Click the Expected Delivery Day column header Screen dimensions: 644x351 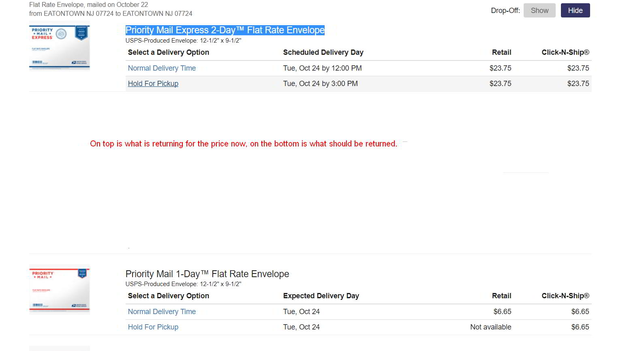click(x=321, y=296)
